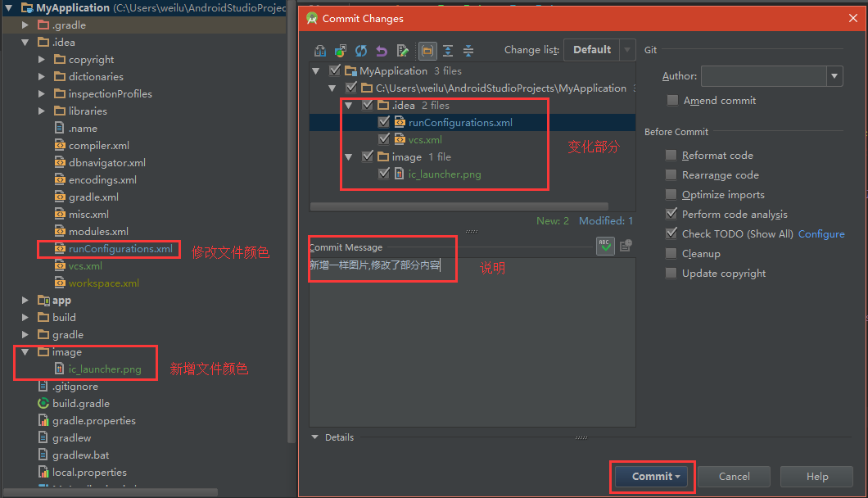
Task: Click the gradlew.bat file icon
Action: click(43, 455)
